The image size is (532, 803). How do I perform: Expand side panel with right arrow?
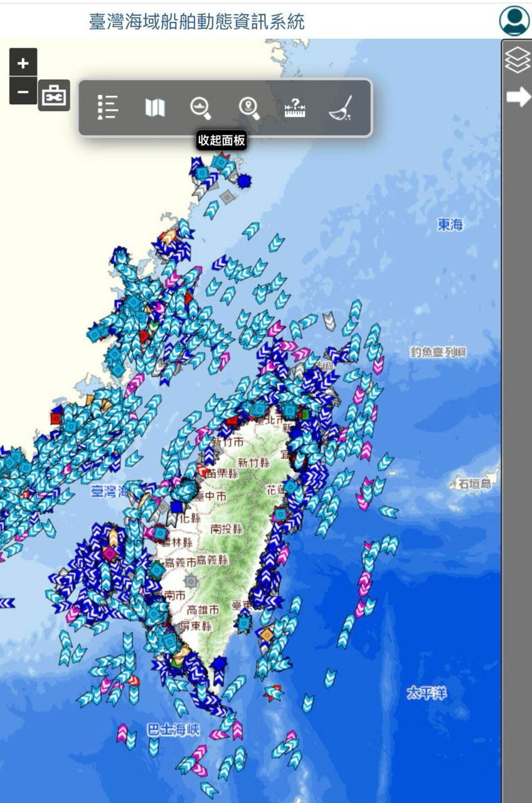(518, 97)
